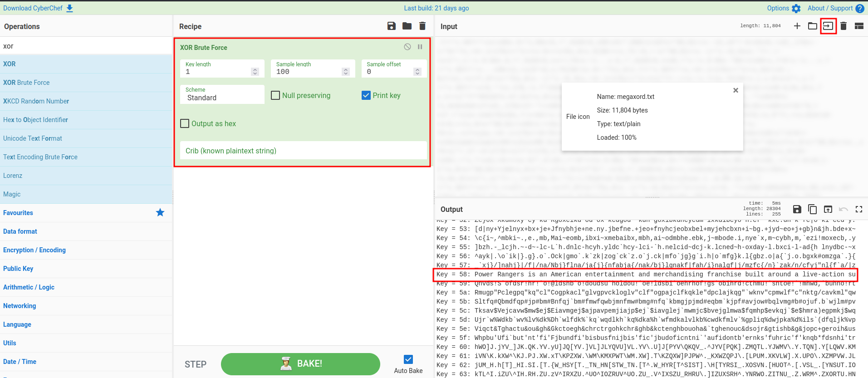Reset the pane layout

point(859,26)
